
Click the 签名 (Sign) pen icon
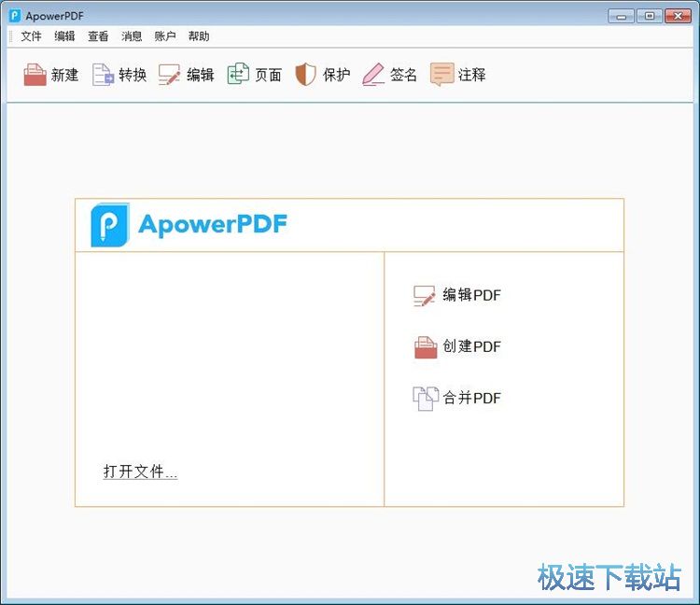point(373,74)
